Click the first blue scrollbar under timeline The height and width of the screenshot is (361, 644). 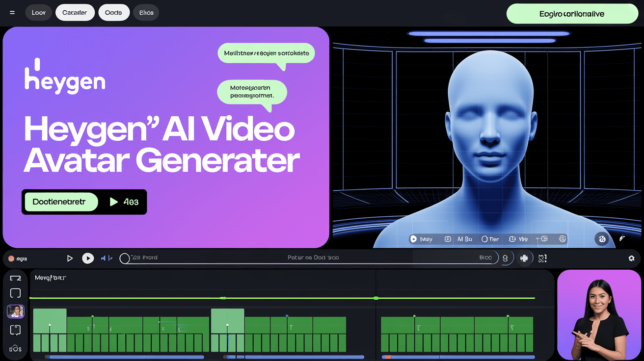[x=126, y=357]
